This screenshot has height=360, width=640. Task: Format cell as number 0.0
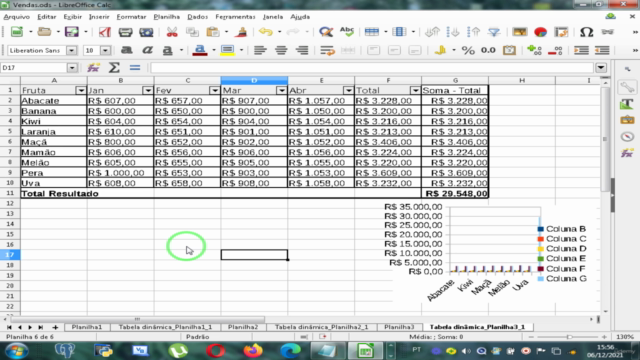488,50
